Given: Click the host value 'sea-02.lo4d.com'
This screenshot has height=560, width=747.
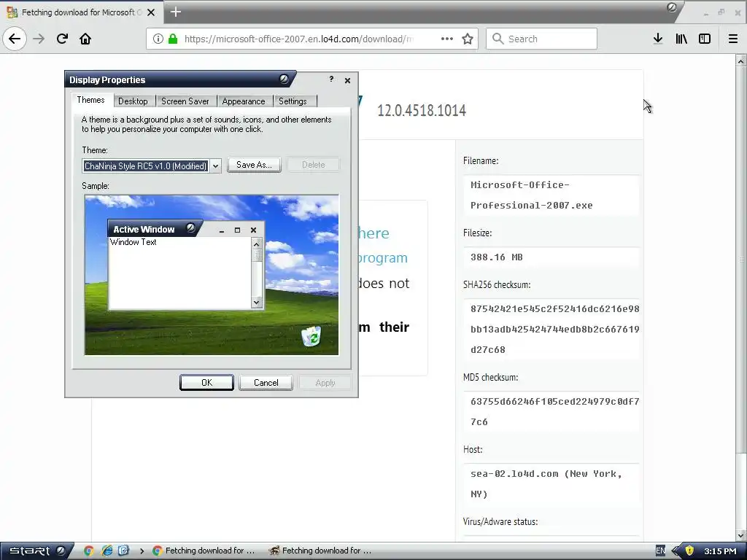Looking at the screenshot, I should click(514, 474).
